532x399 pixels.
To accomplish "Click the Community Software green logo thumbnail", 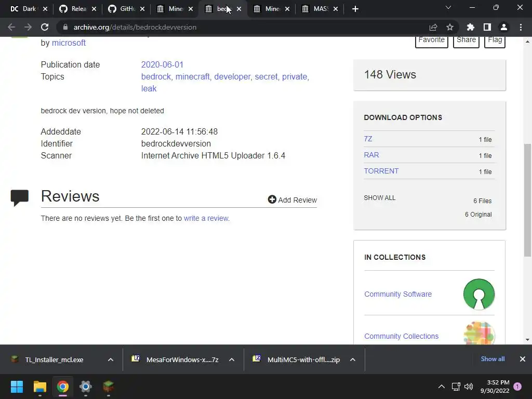I will click(478, 294).
